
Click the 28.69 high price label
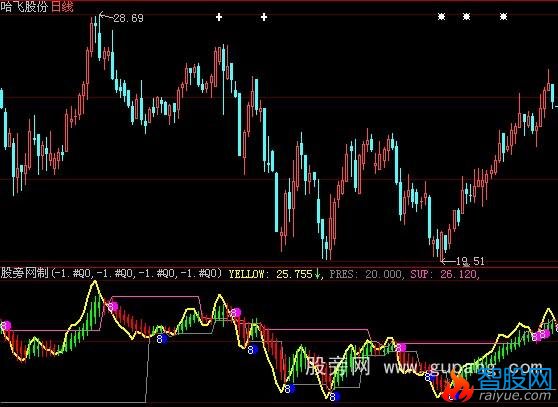click(x=128, y=18)
